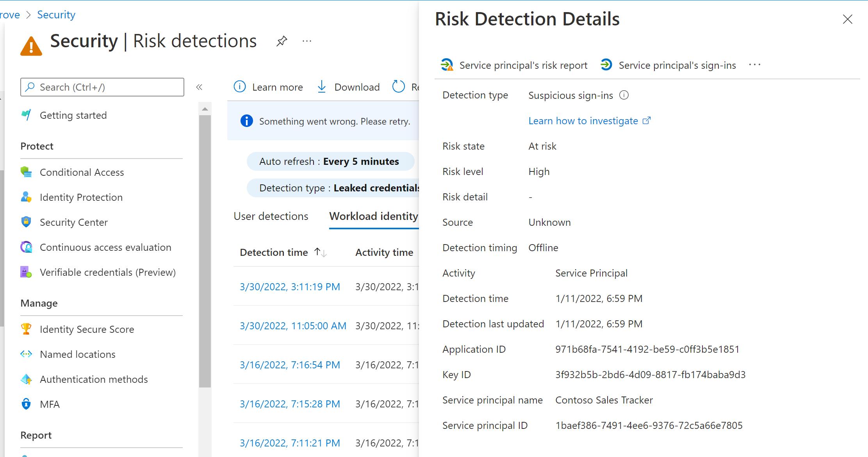The width and height of the screenshot is (868, 457).
Task: Switch to the Workload identity tab
Action: click(374, 216)
